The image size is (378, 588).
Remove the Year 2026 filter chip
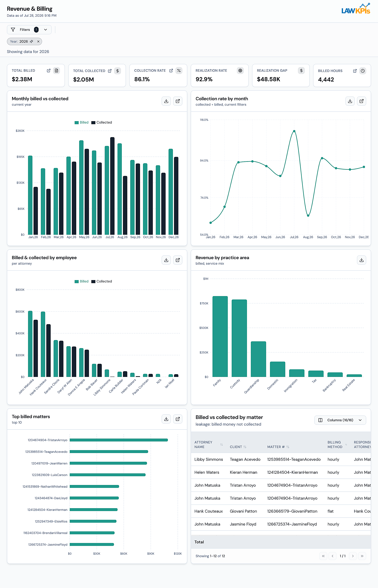(x=38, y=41)
